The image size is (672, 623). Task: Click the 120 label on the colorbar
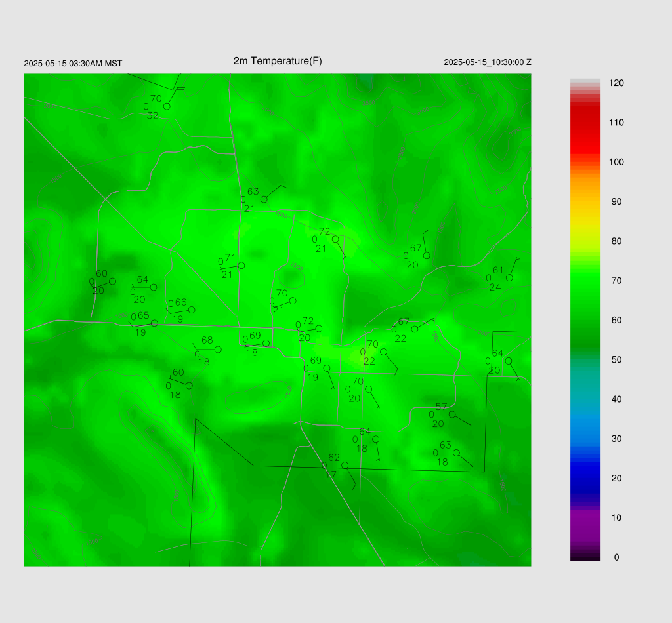pos(616,83)
